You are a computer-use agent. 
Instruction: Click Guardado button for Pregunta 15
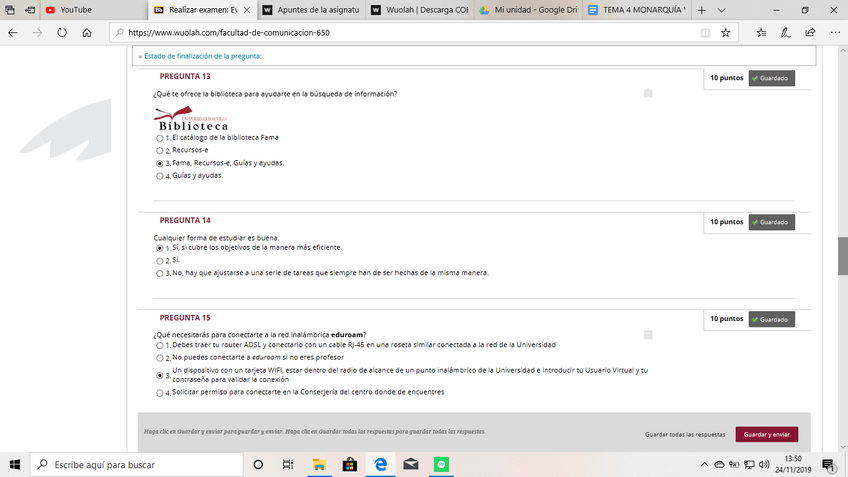pyautogui.click(x=771, y=320)
